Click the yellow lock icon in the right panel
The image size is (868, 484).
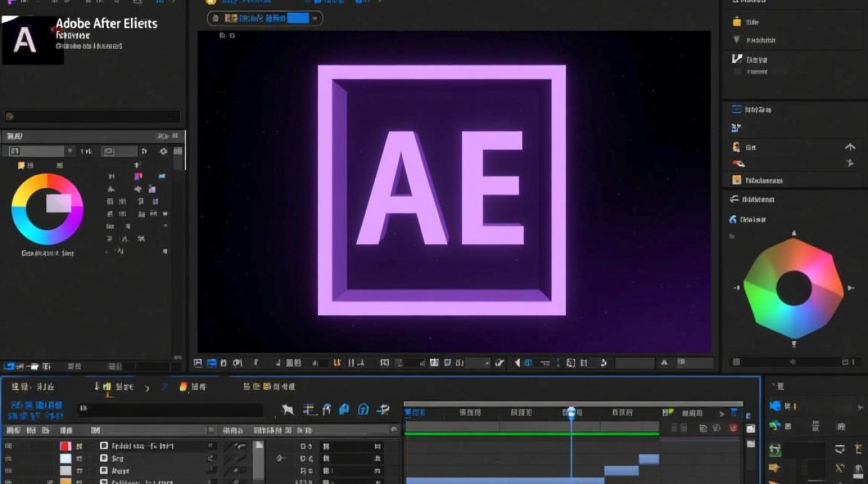tap(736, 22)
